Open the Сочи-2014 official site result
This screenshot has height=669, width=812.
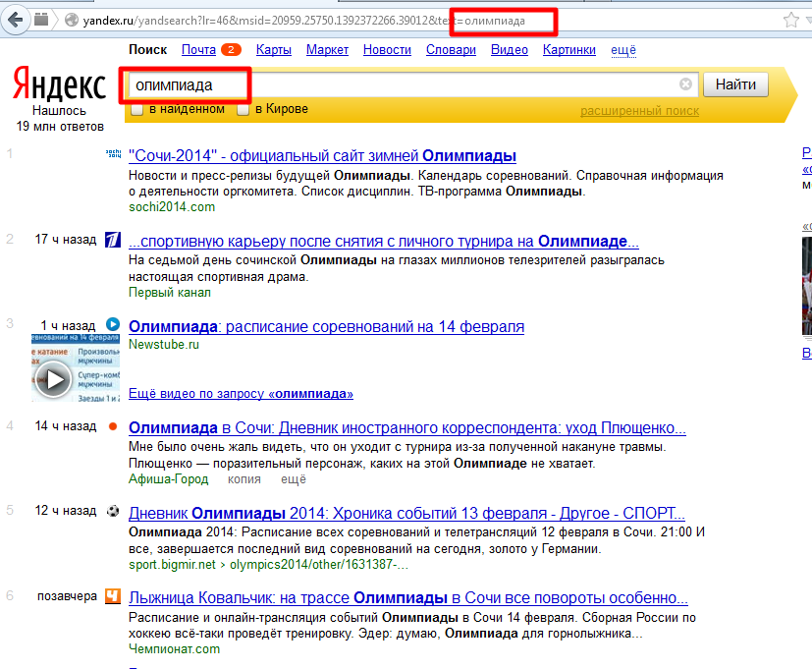(x=322, y=155)
